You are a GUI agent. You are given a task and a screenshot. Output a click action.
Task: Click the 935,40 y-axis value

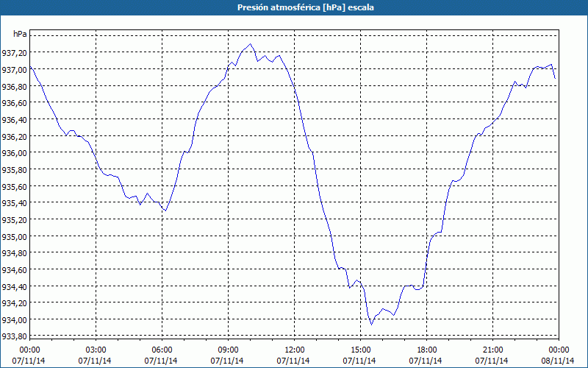coord(14,203)
